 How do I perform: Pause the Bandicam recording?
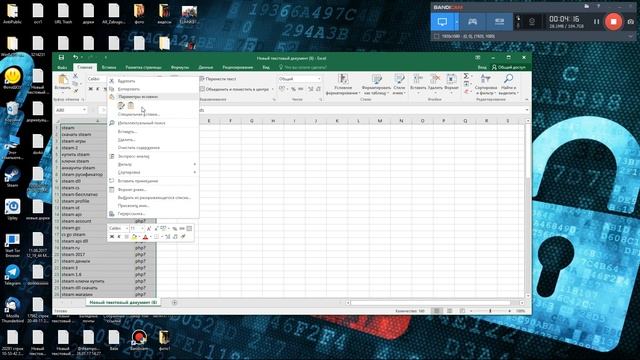596,22
